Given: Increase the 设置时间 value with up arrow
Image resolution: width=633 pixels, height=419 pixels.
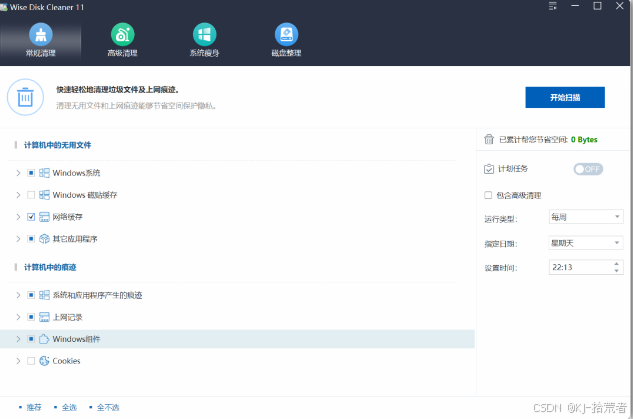Looking at the screenshot, I should point(616,264).
